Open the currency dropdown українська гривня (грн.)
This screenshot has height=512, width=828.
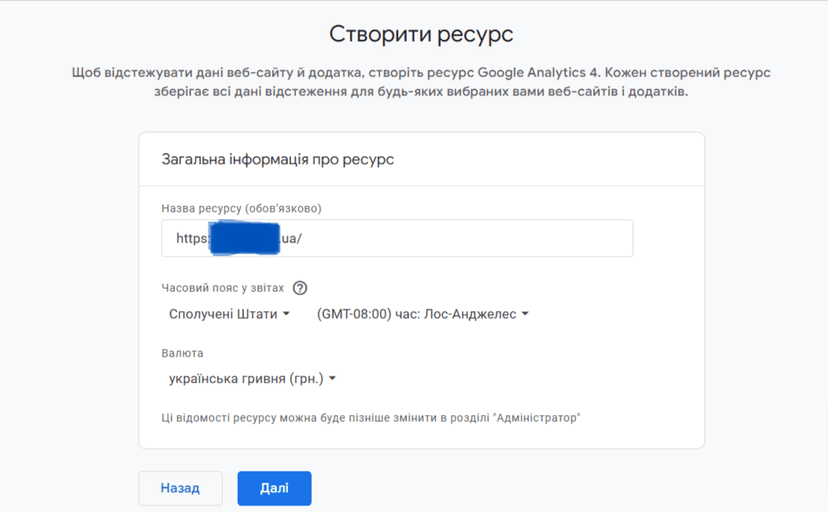tap(252, 378)
